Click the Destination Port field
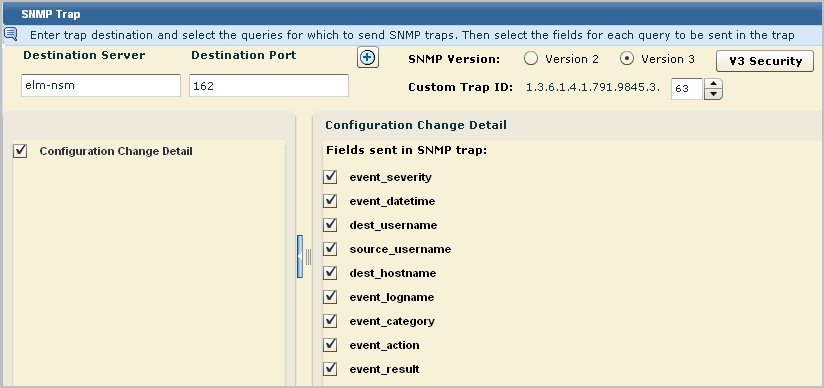824x388 pixels. (269, 85)
